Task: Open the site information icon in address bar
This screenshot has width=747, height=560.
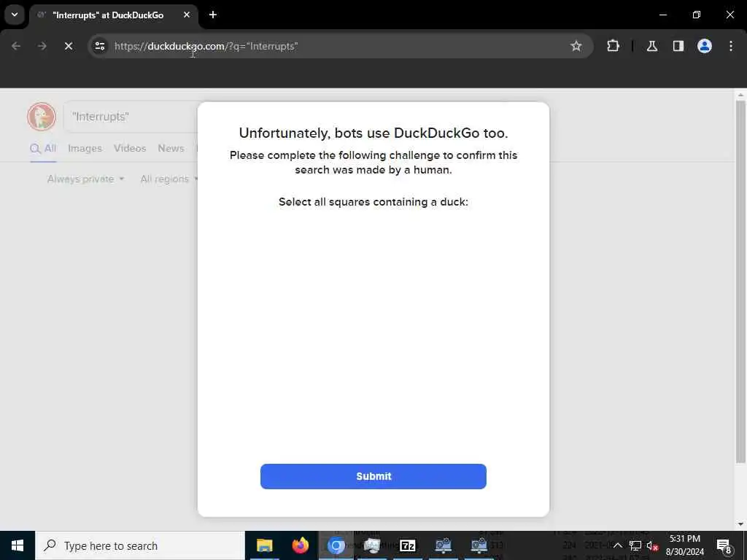Action: click(100, 46)
